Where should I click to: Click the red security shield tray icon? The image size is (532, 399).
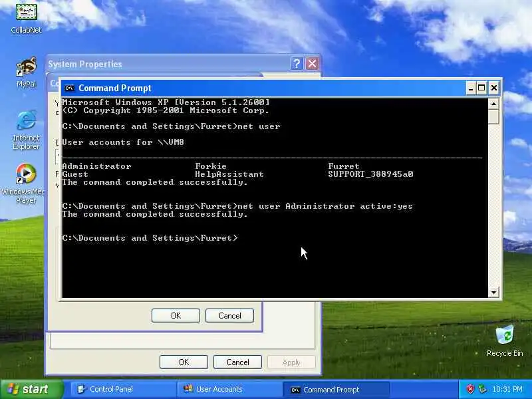(471, 389)
